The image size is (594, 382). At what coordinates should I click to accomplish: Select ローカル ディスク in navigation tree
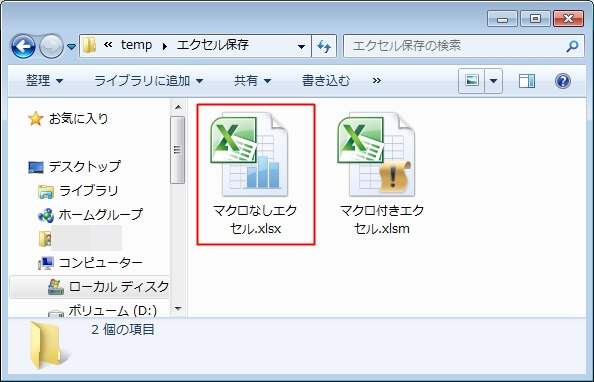tap(119, 287)
